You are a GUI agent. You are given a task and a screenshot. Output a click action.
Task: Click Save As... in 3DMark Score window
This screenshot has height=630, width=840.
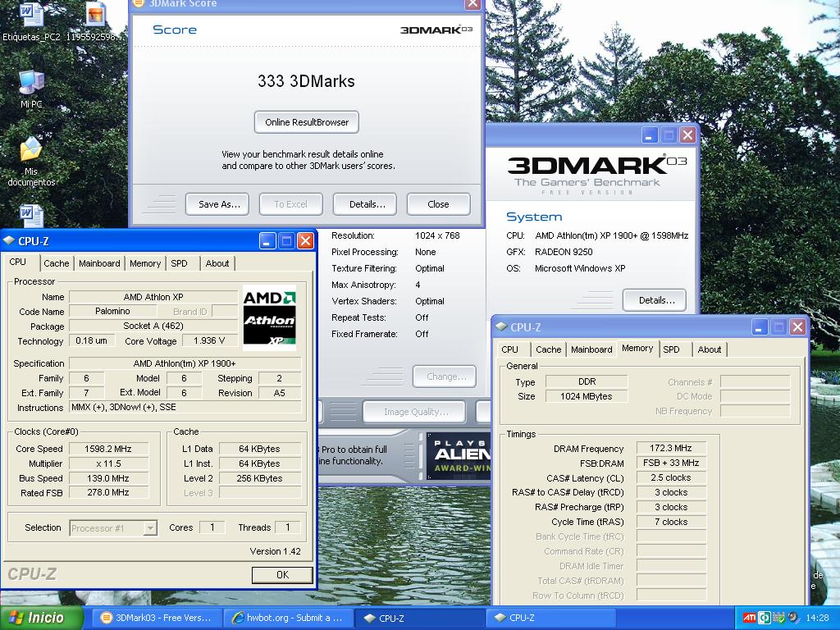coord(217,204)
